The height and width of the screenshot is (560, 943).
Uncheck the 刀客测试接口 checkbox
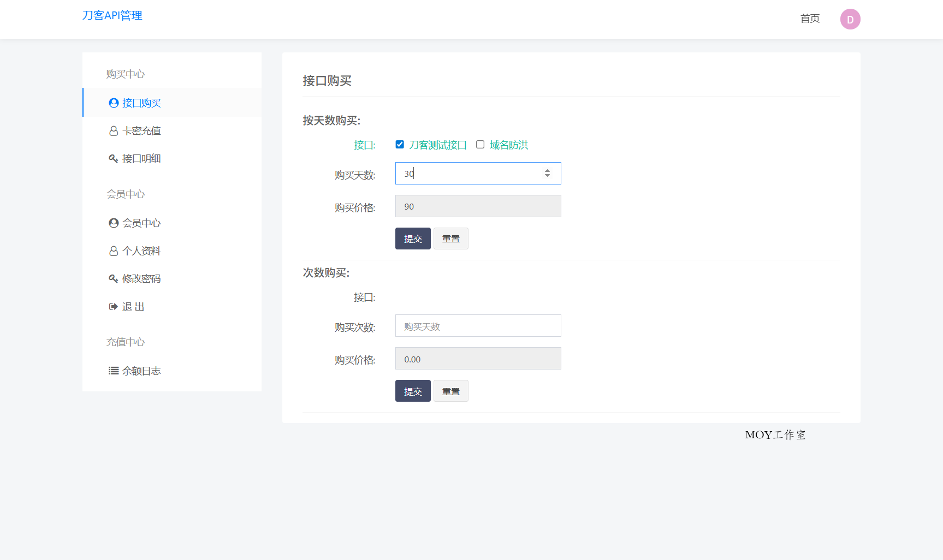(400, 145)
